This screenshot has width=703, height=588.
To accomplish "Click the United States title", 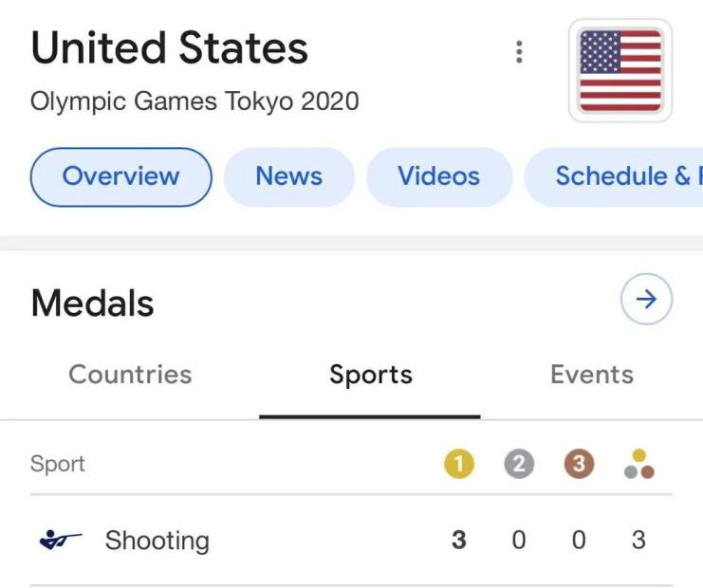I will pos(169,48).
